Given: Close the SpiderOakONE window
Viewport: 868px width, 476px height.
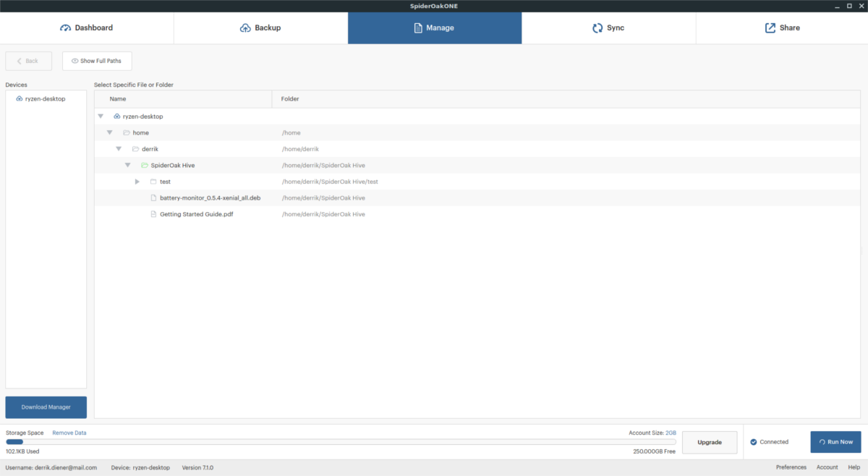Looking at the screenshot, I should [x=861, y=6].
